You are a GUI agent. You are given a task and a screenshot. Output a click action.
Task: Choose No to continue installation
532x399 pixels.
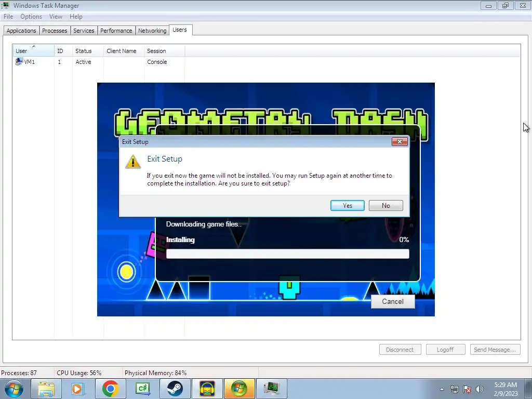click(x=386, y=206)
